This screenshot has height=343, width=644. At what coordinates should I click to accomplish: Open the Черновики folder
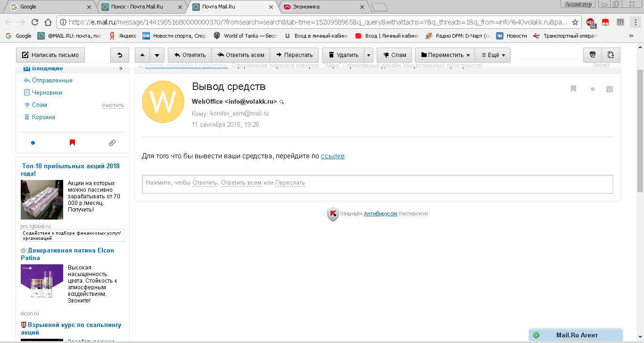point(47,93)
